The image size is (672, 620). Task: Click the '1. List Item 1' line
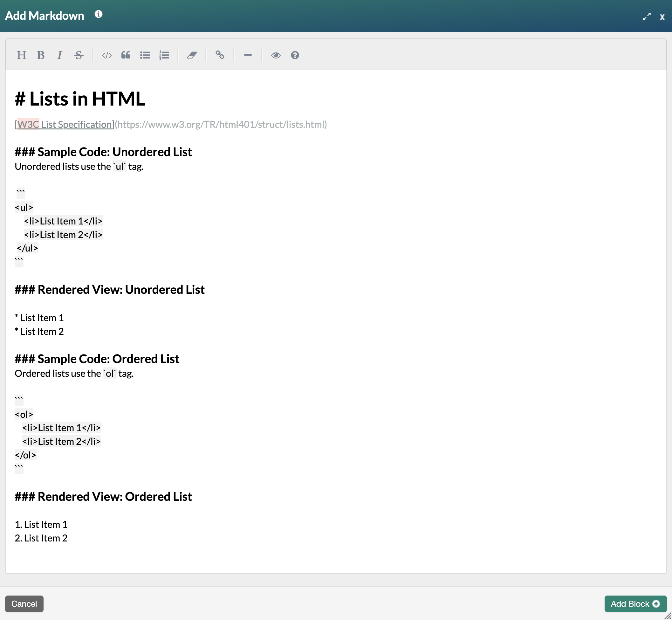click(x=41, y=524)
